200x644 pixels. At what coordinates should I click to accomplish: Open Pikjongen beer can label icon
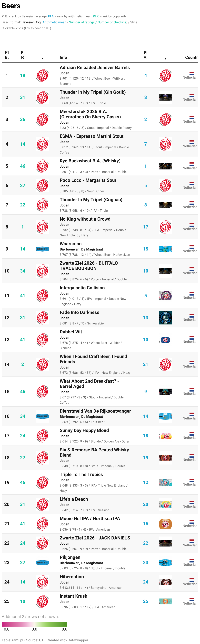165,563
